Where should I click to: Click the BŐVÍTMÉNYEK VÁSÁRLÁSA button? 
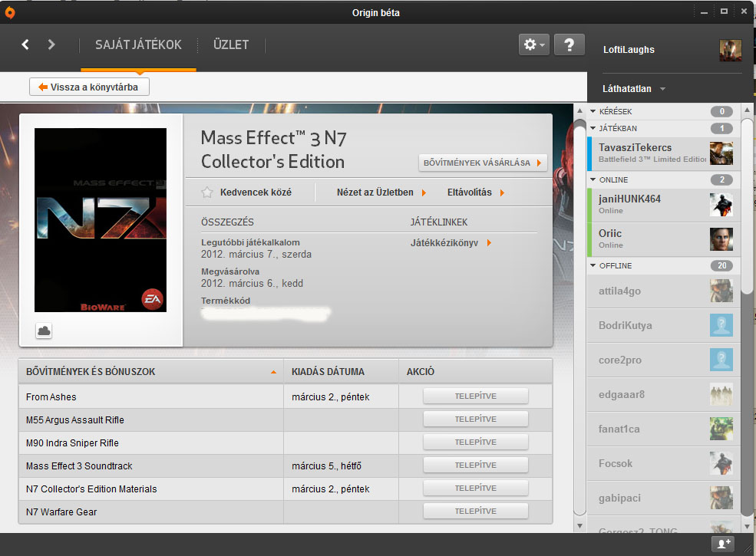(x=483, y=163)
